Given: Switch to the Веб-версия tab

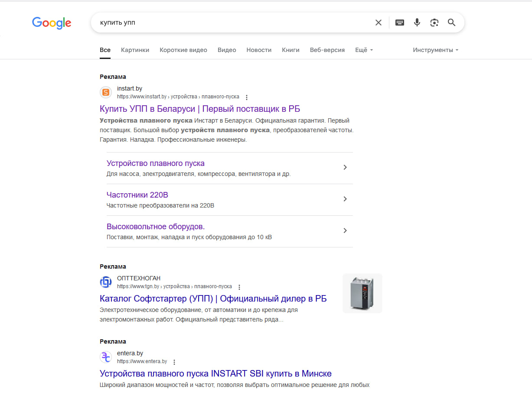Looking at the screenshot, I should [x=327, y=50].
